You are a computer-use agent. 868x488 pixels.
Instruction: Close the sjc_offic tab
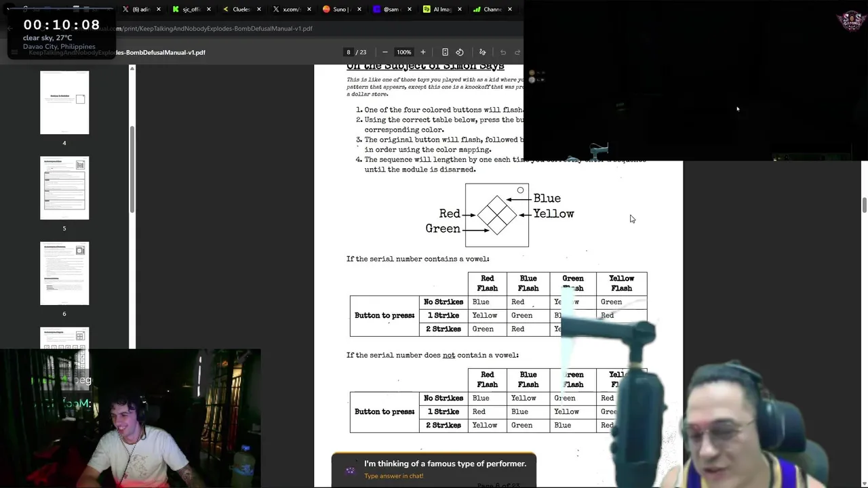tap(209, 9)
